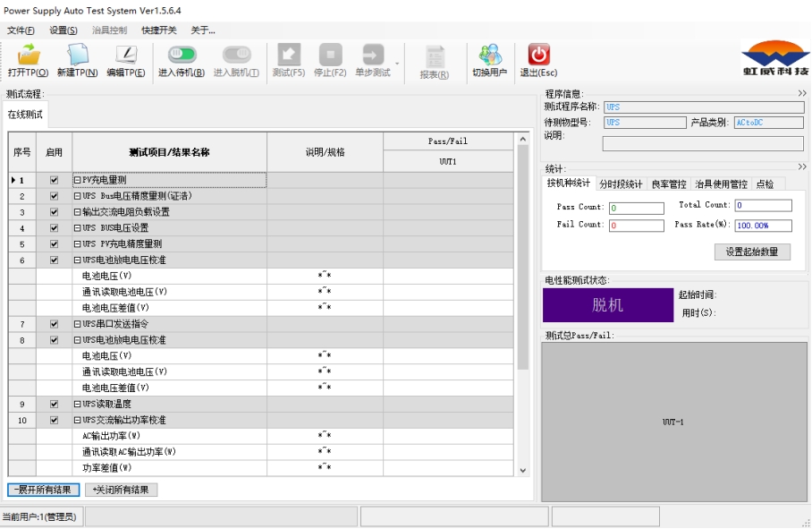Collapse UPS读取温度 item
The width and height of the screenshot is (812, 529).
[77, 405]
